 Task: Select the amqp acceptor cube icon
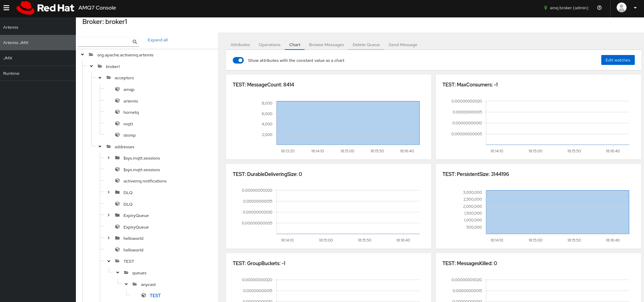(117, 89)
